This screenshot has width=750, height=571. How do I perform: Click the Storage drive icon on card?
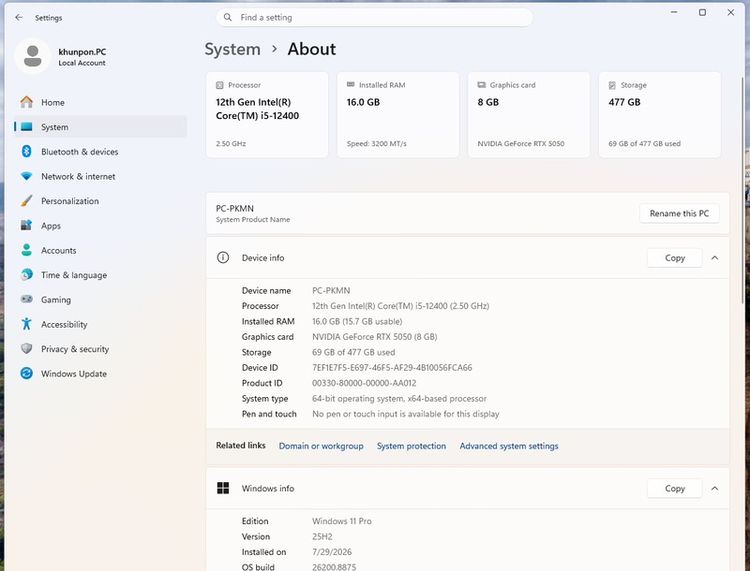[x=612, y=85]
